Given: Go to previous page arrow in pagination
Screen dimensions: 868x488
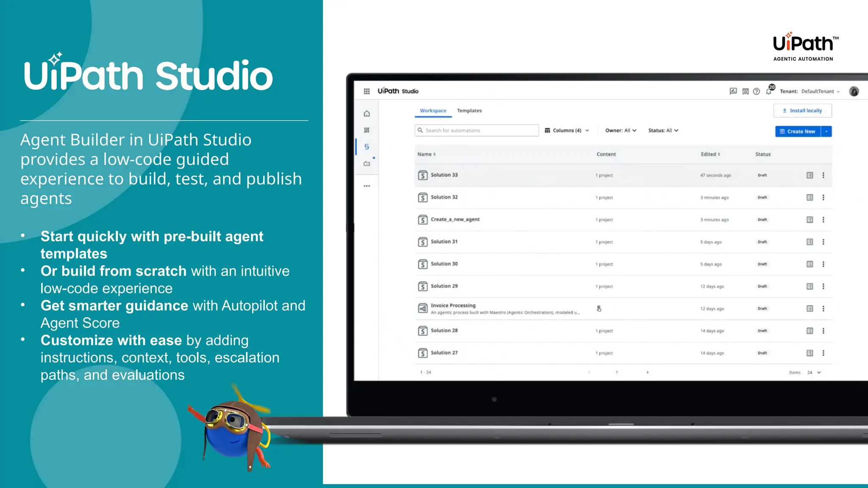Looking at the screenshot, I should [589, 373].
